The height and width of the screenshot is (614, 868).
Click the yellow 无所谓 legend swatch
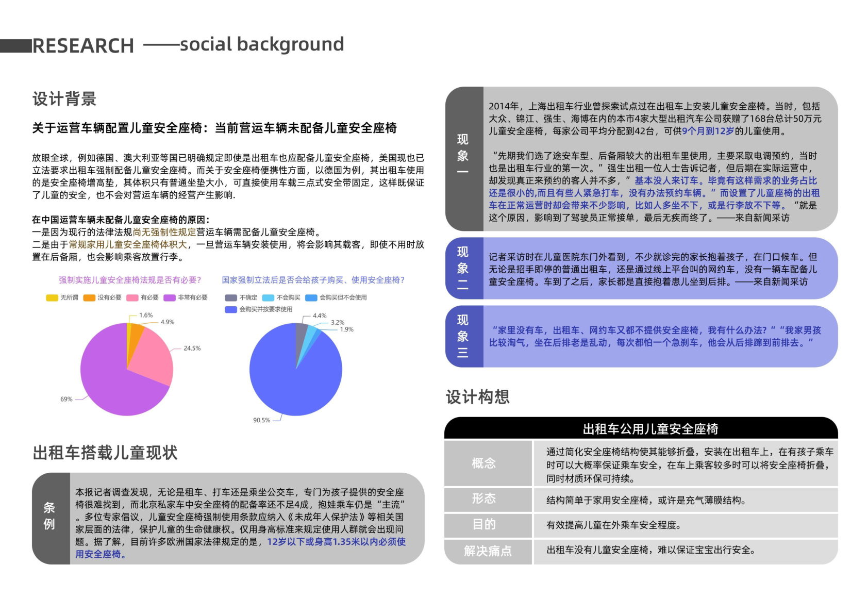point(52,297)
